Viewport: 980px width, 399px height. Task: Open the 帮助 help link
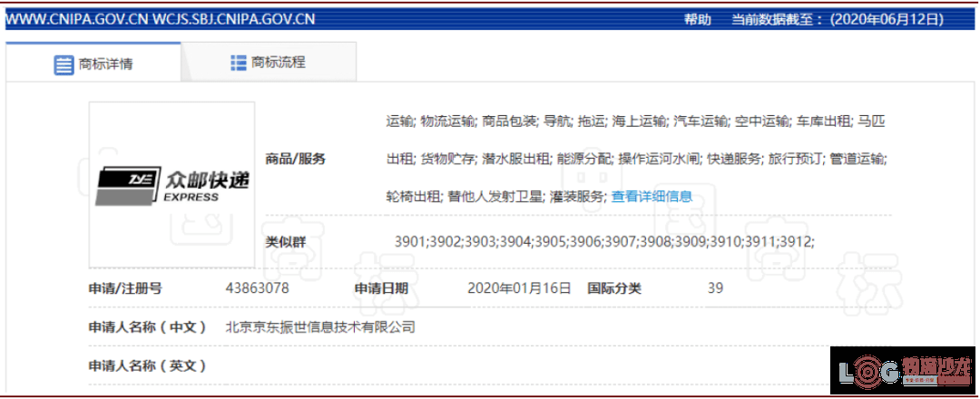tap(698, 19)
